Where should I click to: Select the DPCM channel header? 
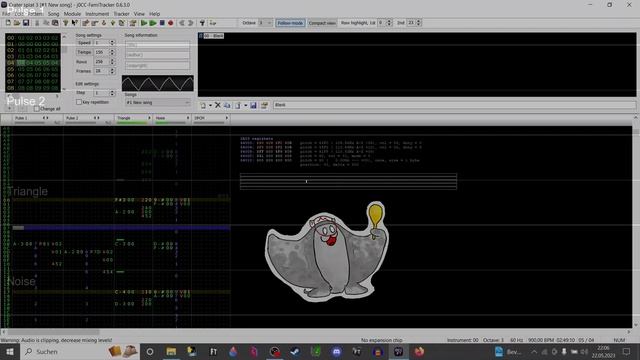(x=211, y=119)
